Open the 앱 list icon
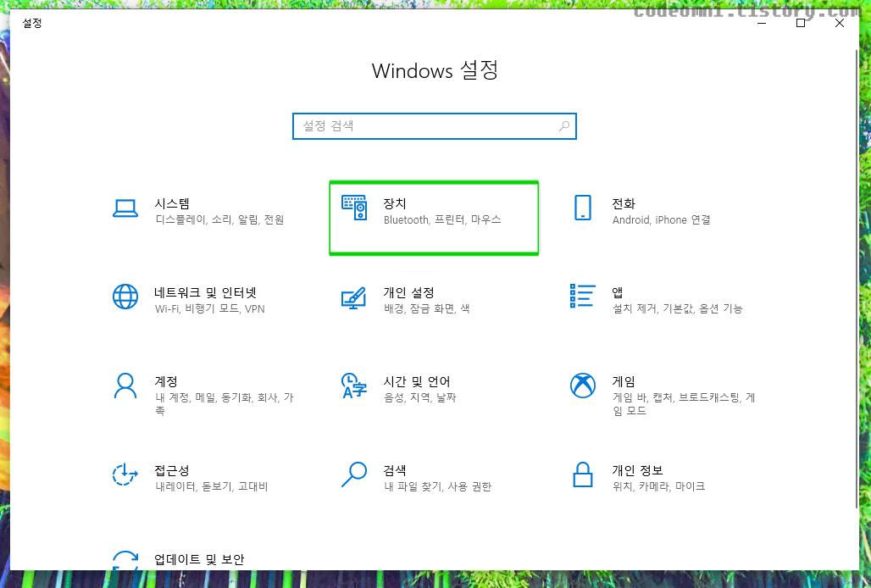Screen dimensions: 871x588 point(583,296)
